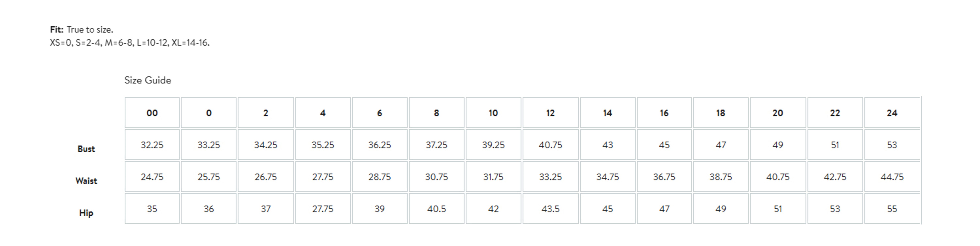Click waist measurement 24.75 for size 00
This screenshot has width=980, height=246.
[x=152, y=177]
